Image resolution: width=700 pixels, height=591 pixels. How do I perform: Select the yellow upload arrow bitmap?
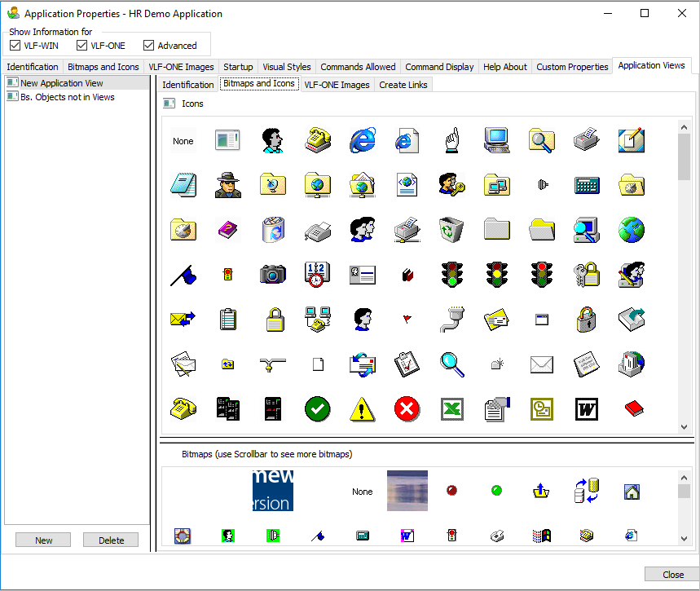coord(541,491)
